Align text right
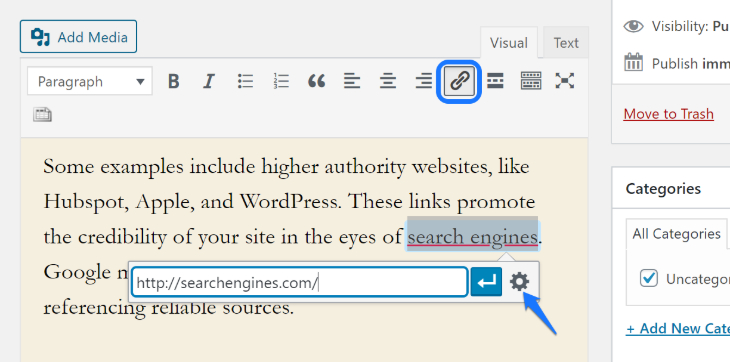The width and height of the screenshot is (730, 362). tap(423, 81)
